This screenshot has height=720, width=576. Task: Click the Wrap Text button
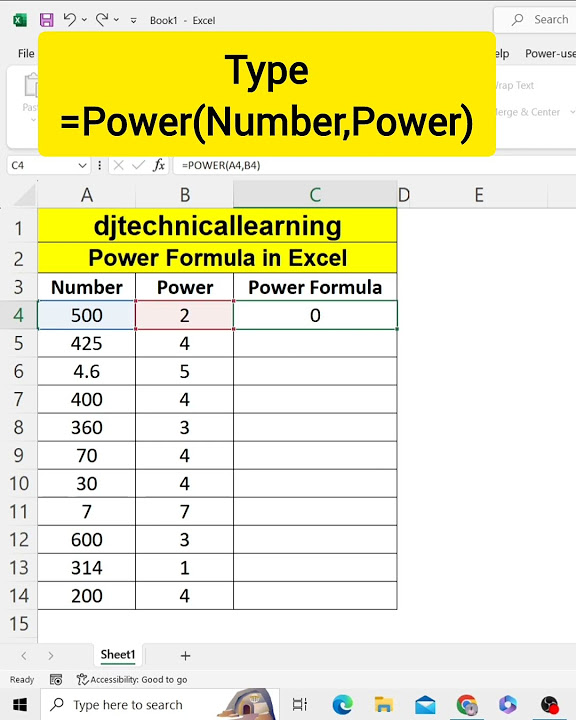[515, 85]
